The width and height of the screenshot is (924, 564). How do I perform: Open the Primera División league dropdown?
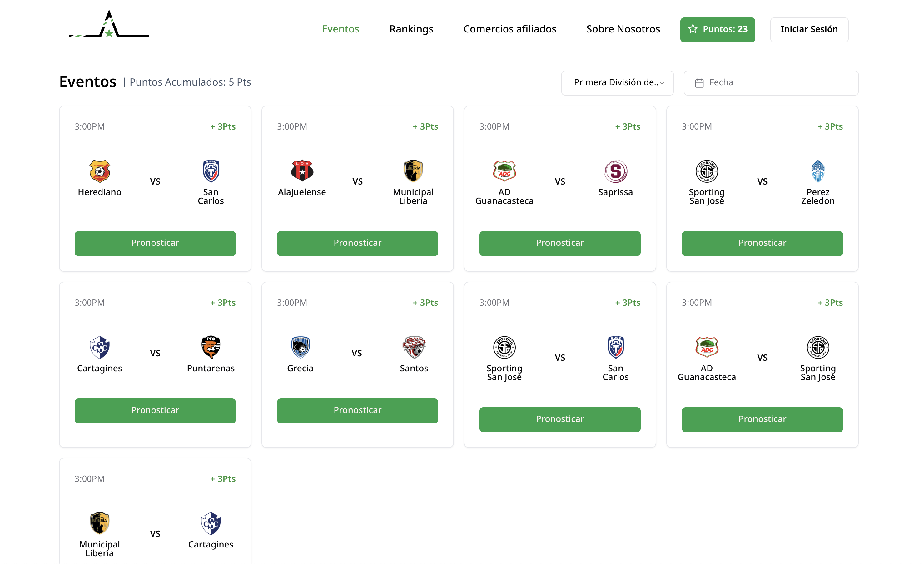[x=617, y=83]
